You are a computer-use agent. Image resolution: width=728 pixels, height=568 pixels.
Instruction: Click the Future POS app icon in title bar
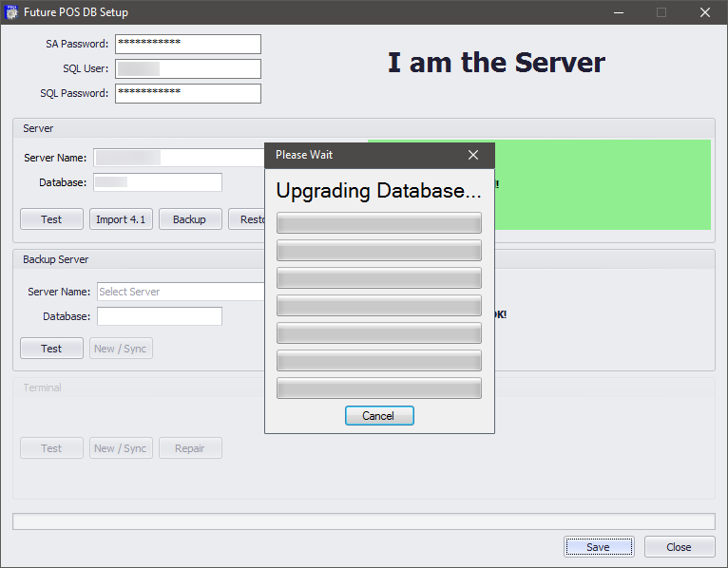[11, 12]
